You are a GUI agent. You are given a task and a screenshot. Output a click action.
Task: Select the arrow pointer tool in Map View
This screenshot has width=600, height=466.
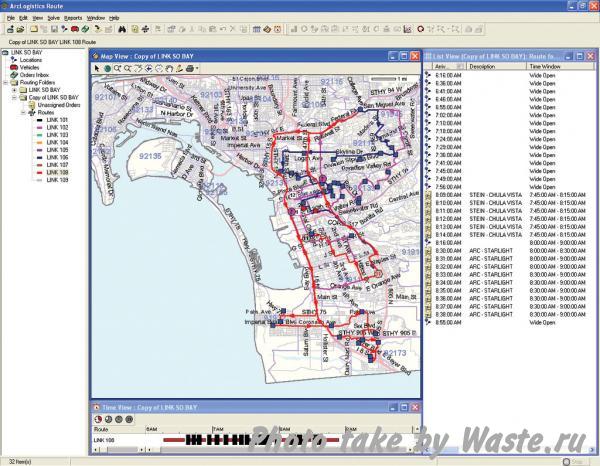click(97, 68)
